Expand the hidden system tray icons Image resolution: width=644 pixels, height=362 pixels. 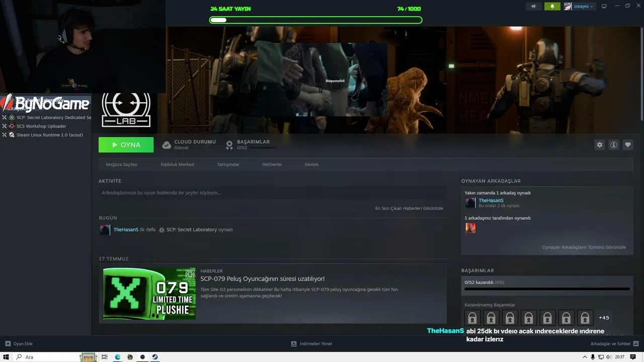(x=585, y=357)
